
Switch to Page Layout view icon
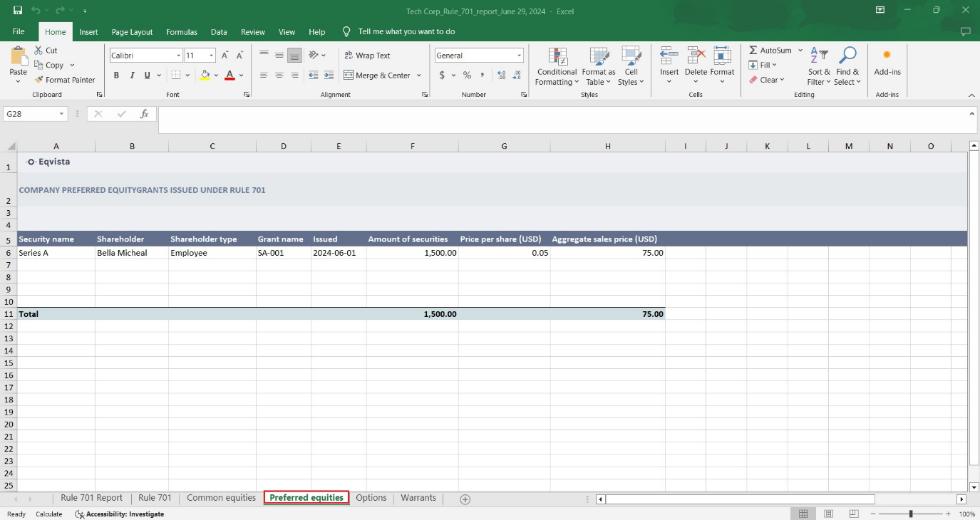click(828, 514)
